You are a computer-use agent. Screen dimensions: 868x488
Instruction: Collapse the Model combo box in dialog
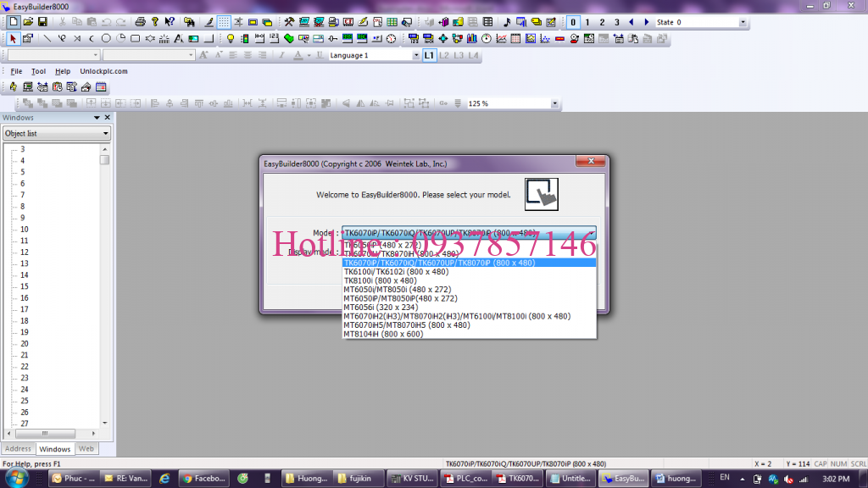591,233
